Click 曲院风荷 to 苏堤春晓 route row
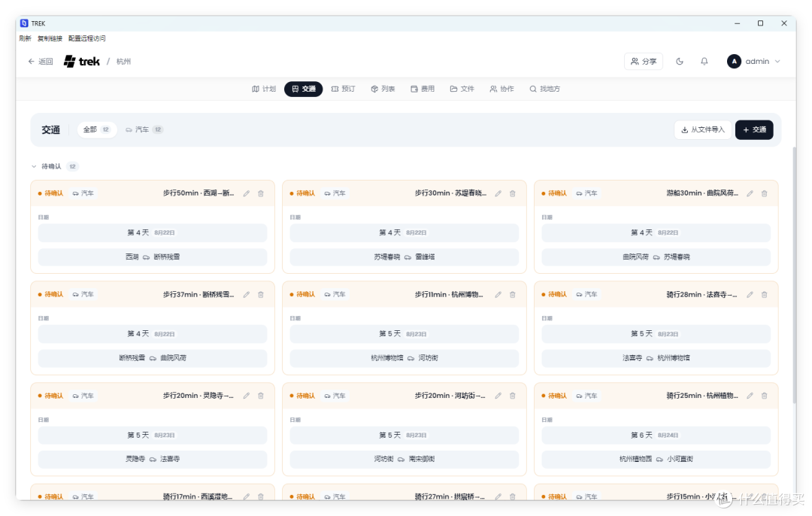 tap(656, 257)
